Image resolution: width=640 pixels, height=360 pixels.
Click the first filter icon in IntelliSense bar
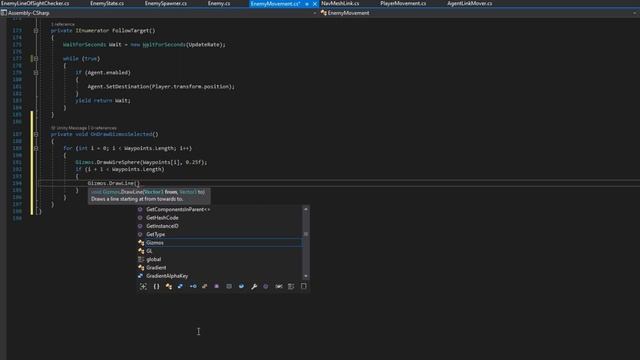tap(143, 287)
